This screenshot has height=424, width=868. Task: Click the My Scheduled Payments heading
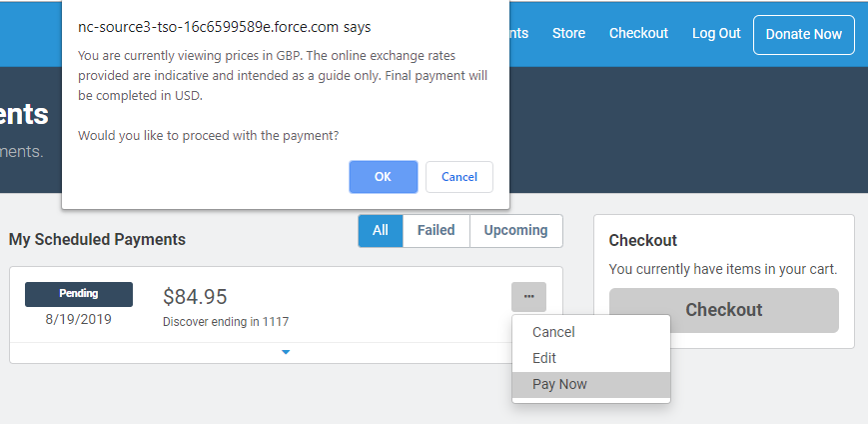point(97,239)
